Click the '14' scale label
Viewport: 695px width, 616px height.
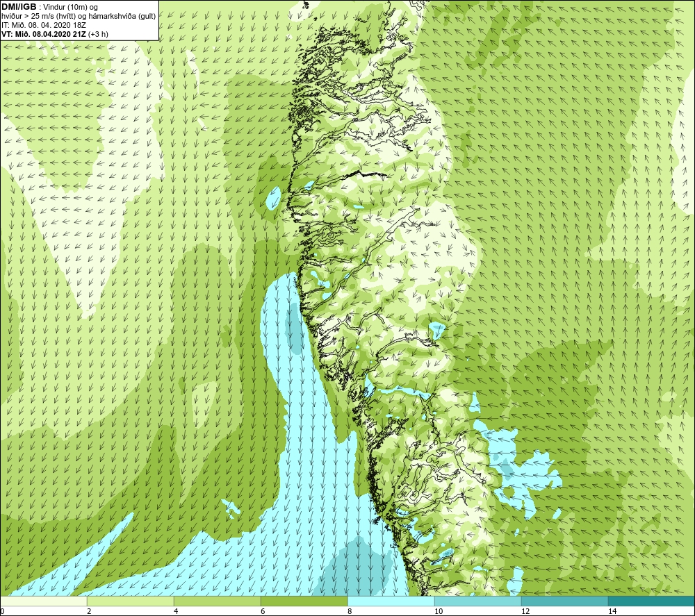click(612, 611)
